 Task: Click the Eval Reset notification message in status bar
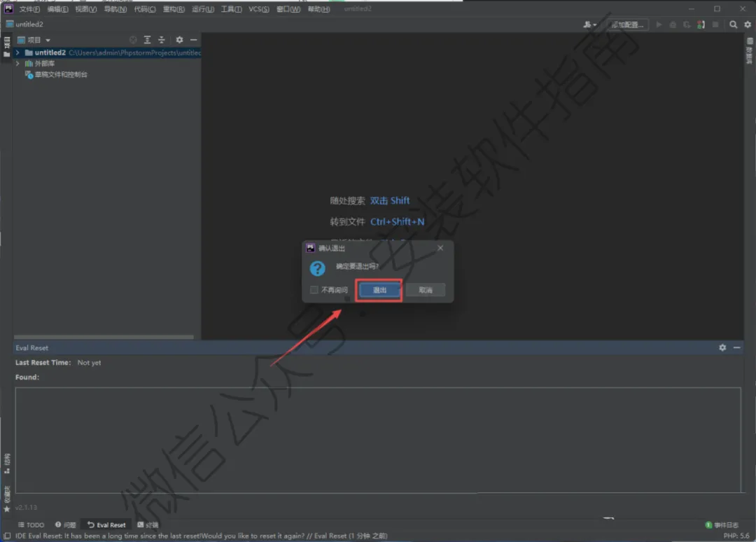click(201, 536)
